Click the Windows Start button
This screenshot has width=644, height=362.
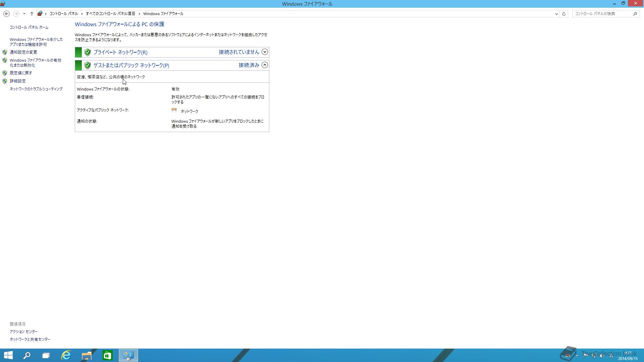[8, 355]
